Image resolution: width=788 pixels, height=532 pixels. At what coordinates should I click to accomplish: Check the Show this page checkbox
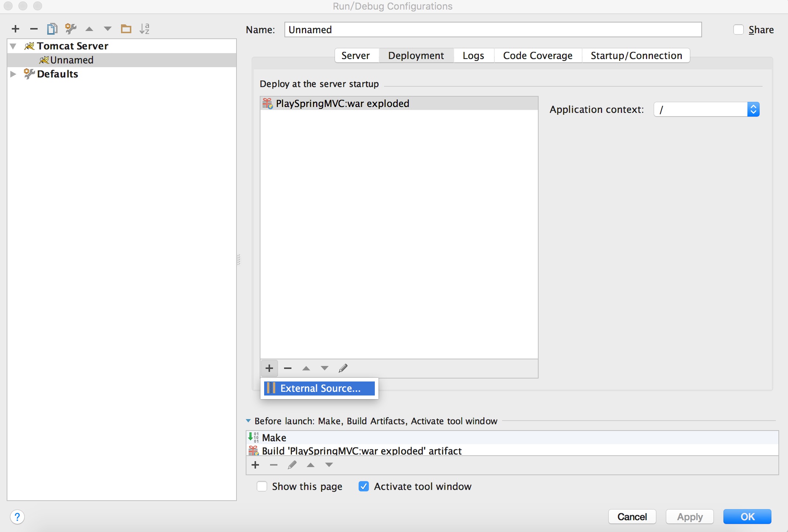coord(262,486)
